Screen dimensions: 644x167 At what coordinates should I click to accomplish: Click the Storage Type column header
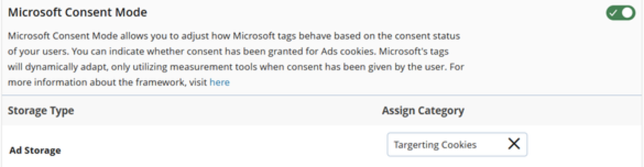[41, 111]
